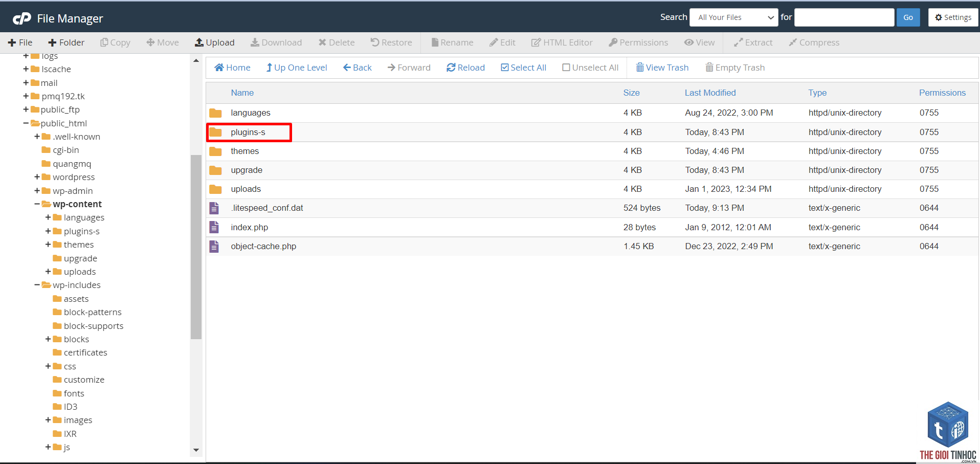Open quangmq in folder tree
This screenshot has height=464, width=980.
(72, 164)
